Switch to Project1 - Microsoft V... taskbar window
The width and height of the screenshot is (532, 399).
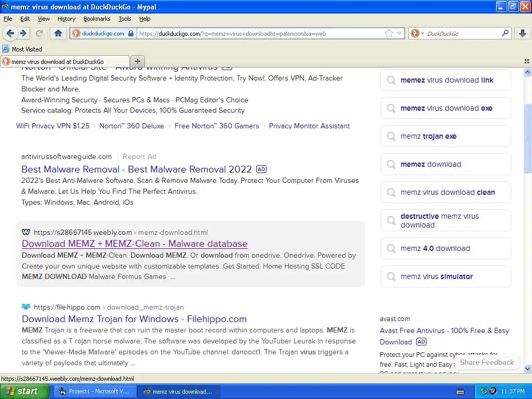95,391
